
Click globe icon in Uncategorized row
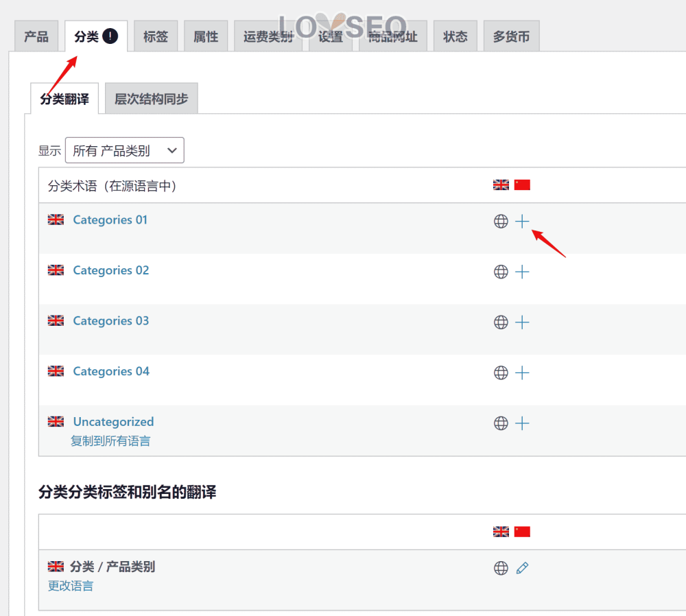pyautogui.click(x=501, y=423)
